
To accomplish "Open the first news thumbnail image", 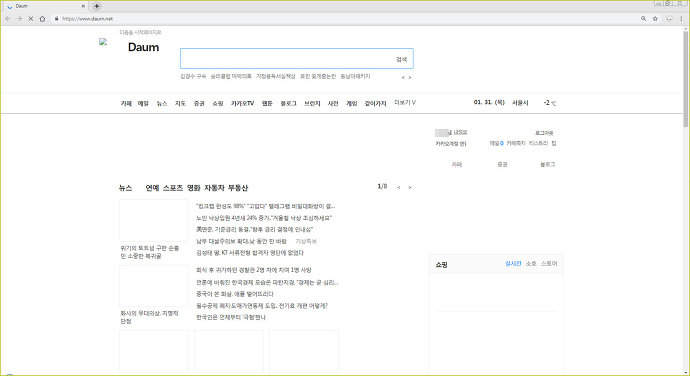I will (x=154, y=220).
